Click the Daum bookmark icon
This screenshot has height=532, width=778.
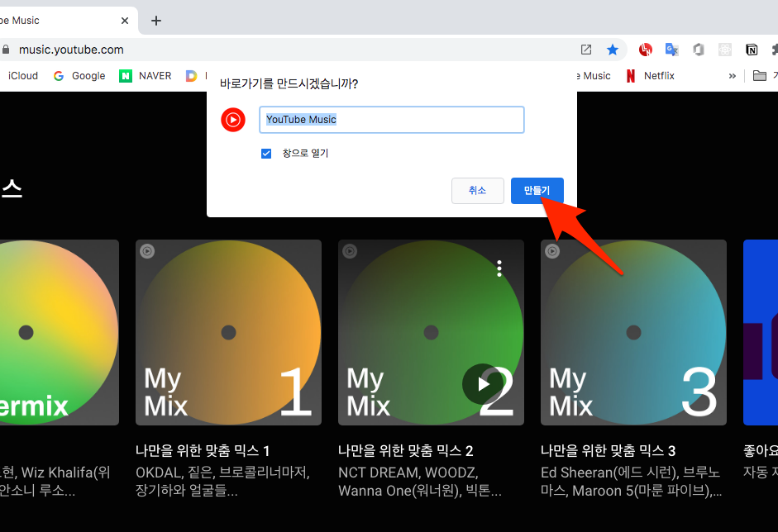[191, 76]
